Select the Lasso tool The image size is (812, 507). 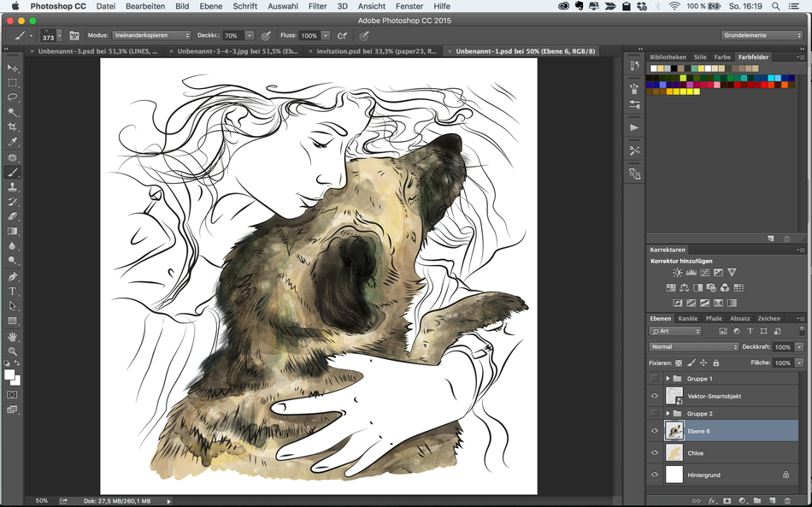13,97
